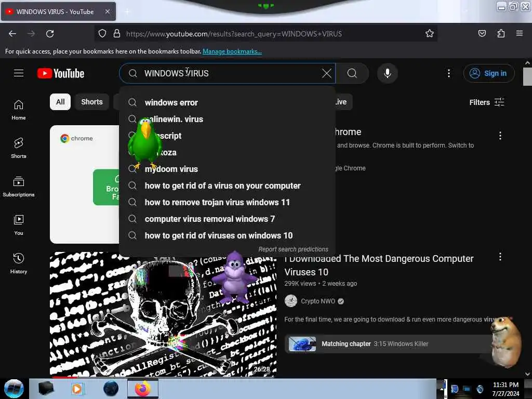
Task: Click the purple gorilla desktop character
Action: [x=235, y=277]
